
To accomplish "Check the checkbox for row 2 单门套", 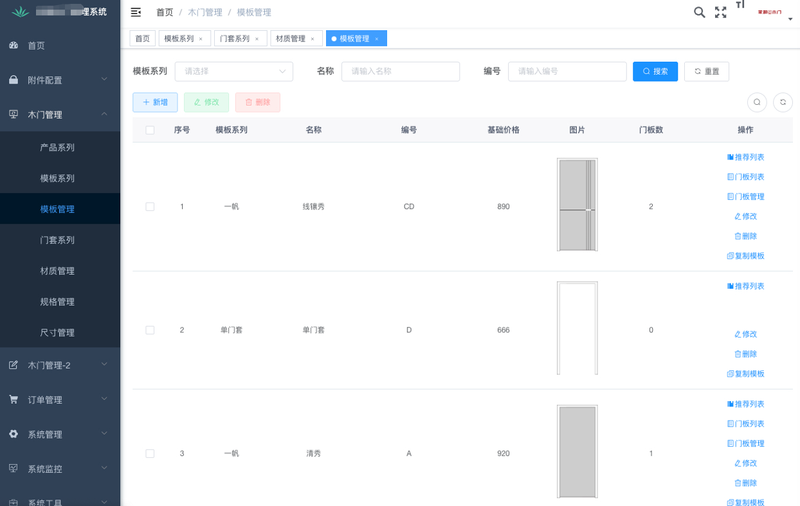I will 150,330.
